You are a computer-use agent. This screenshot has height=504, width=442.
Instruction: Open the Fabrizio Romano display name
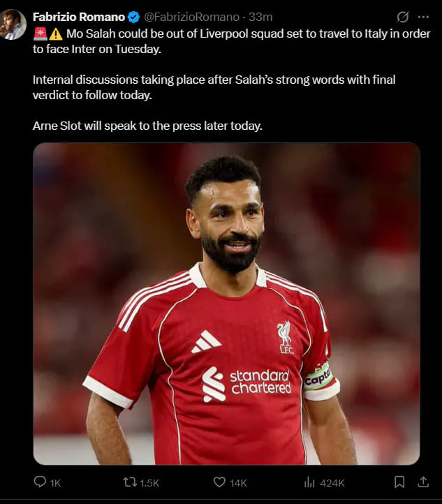79,17
